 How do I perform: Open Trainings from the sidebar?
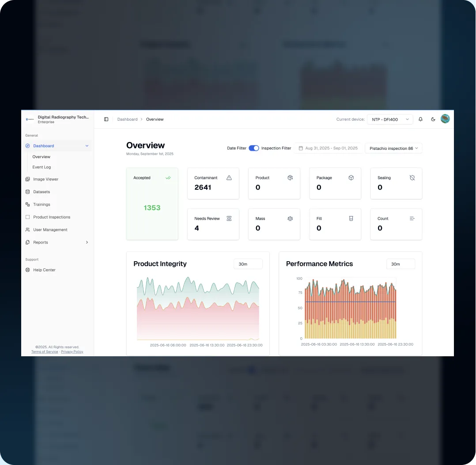[41, 204]
